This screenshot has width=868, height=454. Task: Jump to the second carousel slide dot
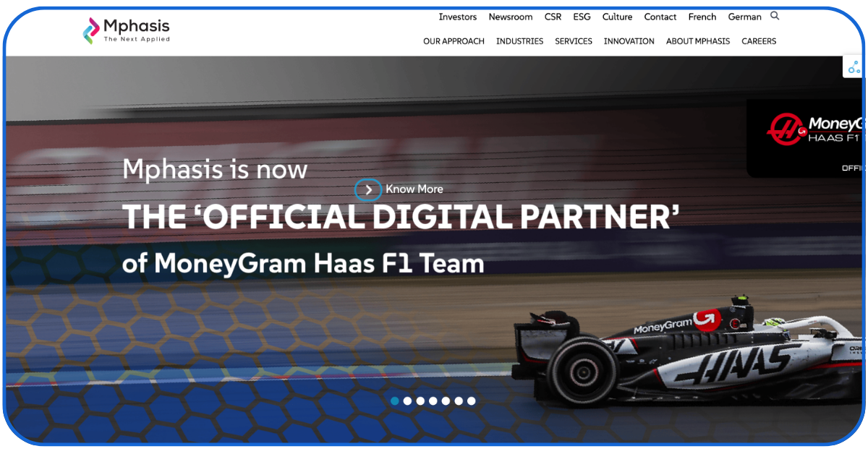tap(407, 401)
